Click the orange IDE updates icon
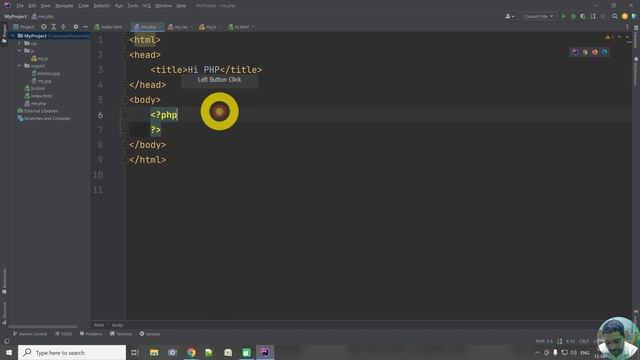This screenshot has height=360, width=640. pyautogui.click(x=624, y=16)
